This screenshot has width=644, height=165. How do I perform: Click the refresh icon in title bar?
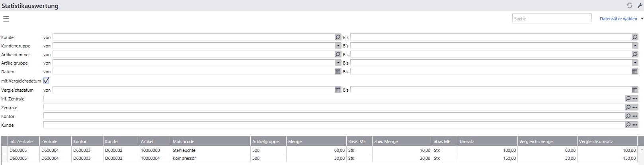(x=629, y=6)
